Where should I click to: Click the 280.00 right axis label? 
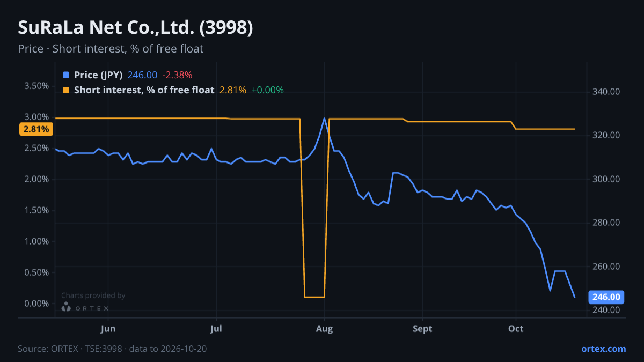click(x=607, y=223)
